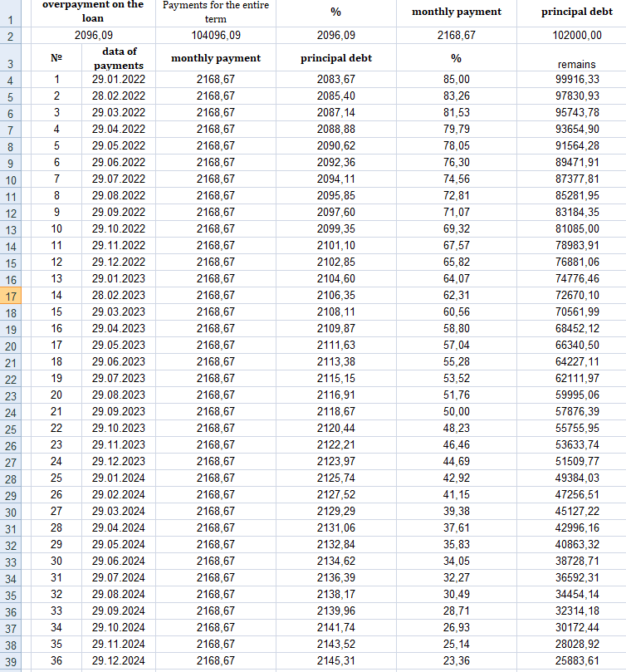Click the 'data of payments' column header cell

click(x=118, y=58)
